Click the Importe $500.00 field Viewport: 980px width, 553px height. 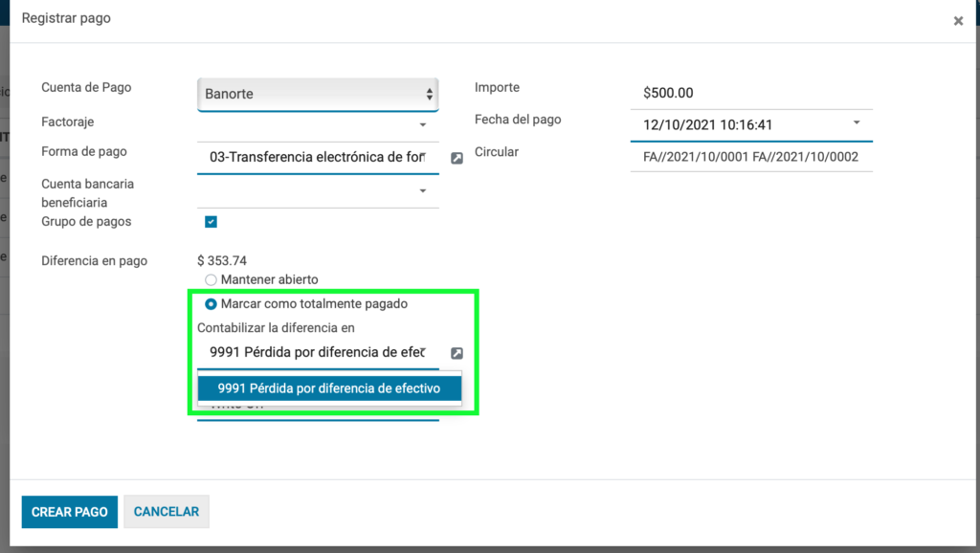click(751, 93)
